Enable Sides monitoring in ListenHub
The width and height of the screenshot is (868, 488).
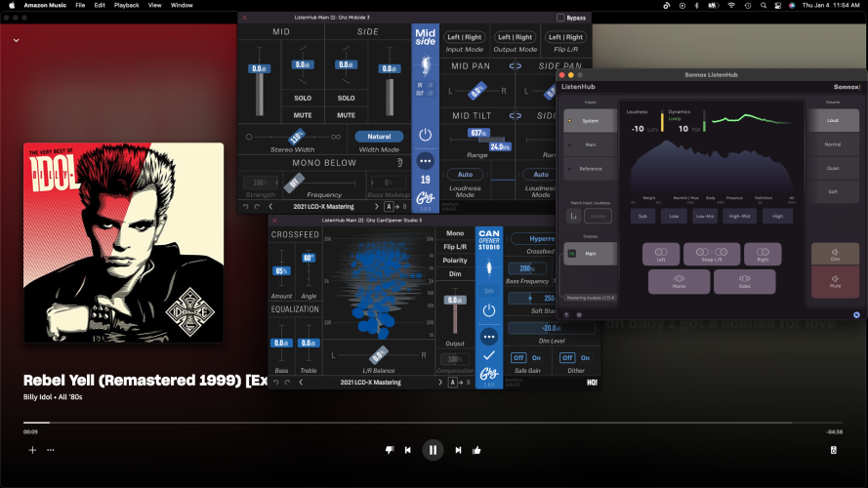(745, 282)
